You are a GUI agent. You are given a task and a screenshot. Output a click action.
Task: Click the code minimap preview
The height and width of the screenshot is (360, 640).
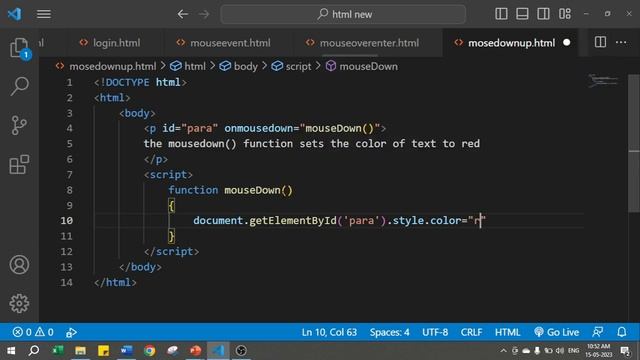tap(603, 80)
